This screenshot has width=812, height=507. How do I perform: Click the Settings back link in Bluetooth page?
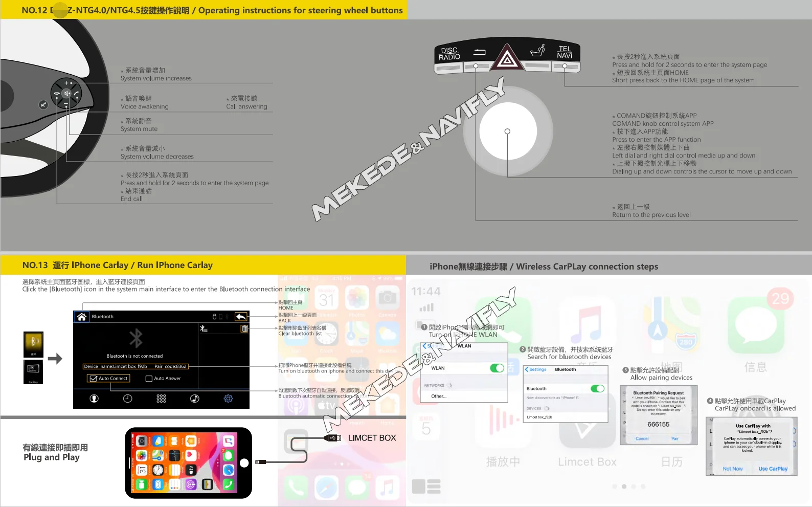point(536,369)
